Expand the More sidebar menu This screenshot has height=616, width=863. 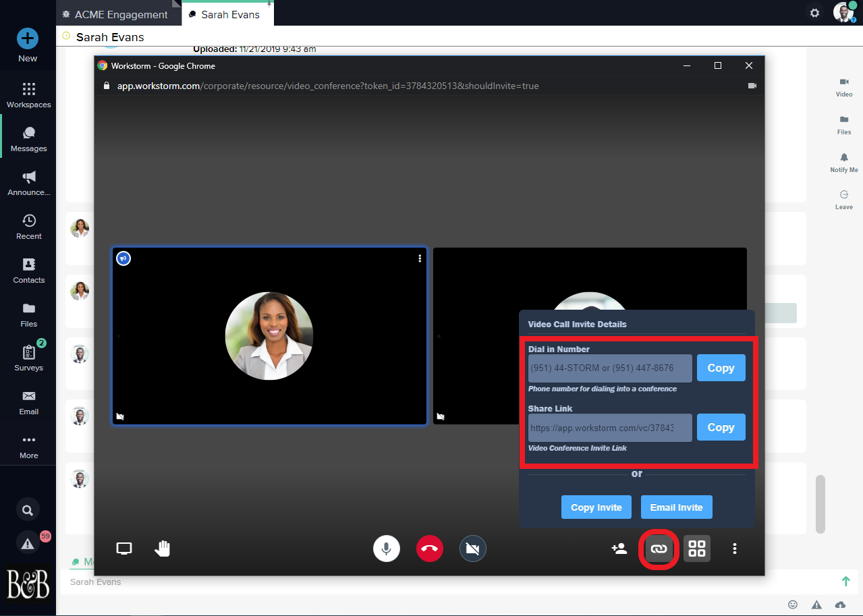pyautogui.click(x=28, y=446)
